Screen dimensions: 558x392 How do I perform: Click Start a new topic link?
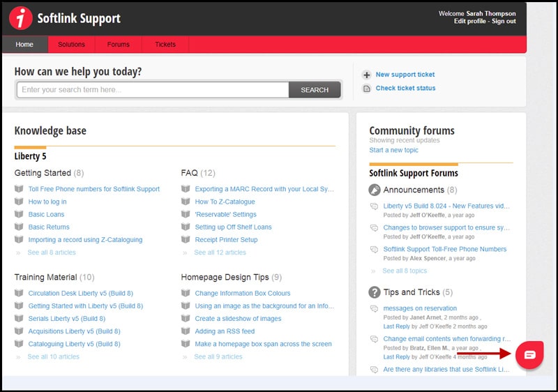[x=393, y=150]
